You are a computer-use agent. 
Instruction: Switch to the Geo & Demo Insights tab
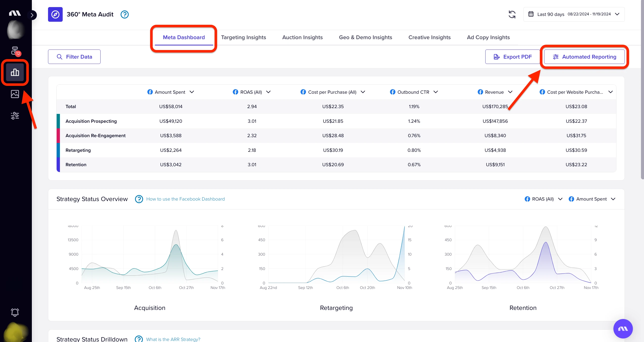365,37
